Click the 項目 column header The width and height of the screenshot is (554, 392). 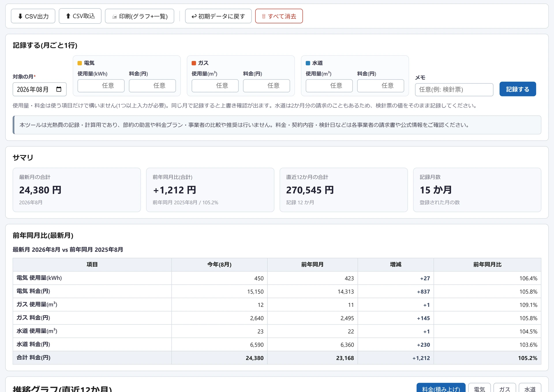tap(92, 265)
